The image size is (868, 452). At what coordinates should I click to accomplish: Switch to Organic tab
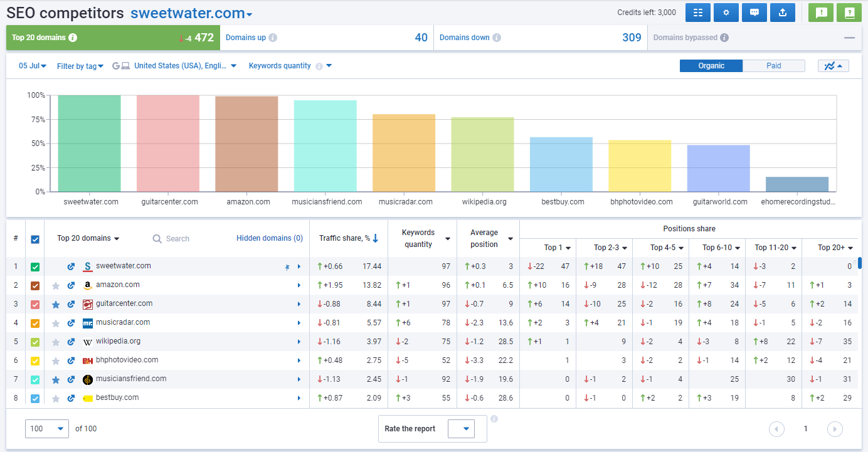pos(711,66)
